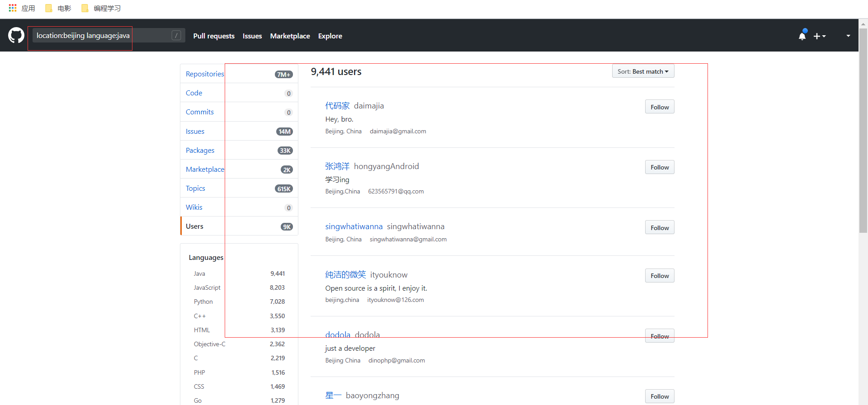This screenshot has width=868, height=405.
Task: Open the 纯洁的微笑 profile link
Action: [345, 275]
